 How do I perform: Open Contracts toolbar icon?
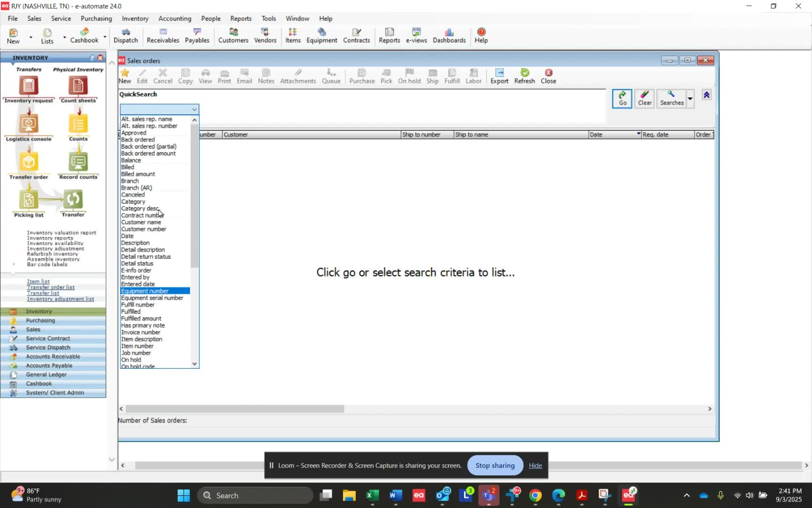(356, 35)
